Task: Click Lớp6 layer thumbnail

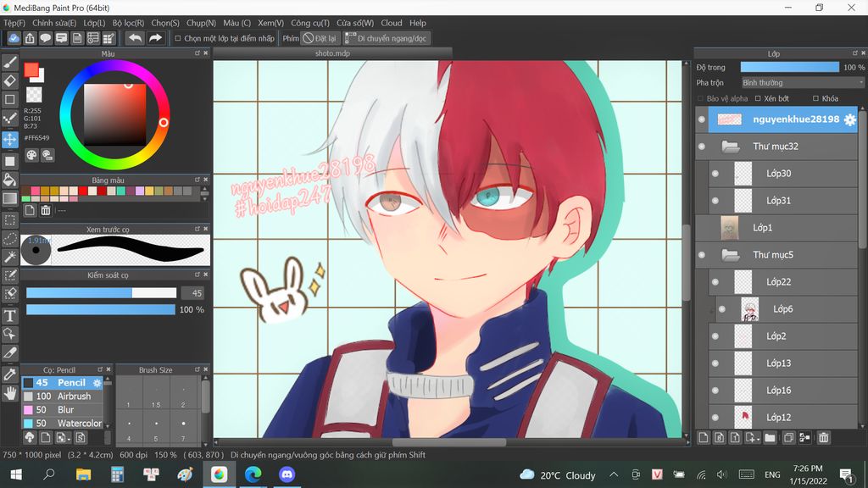Action: click(x=749, y=309)
